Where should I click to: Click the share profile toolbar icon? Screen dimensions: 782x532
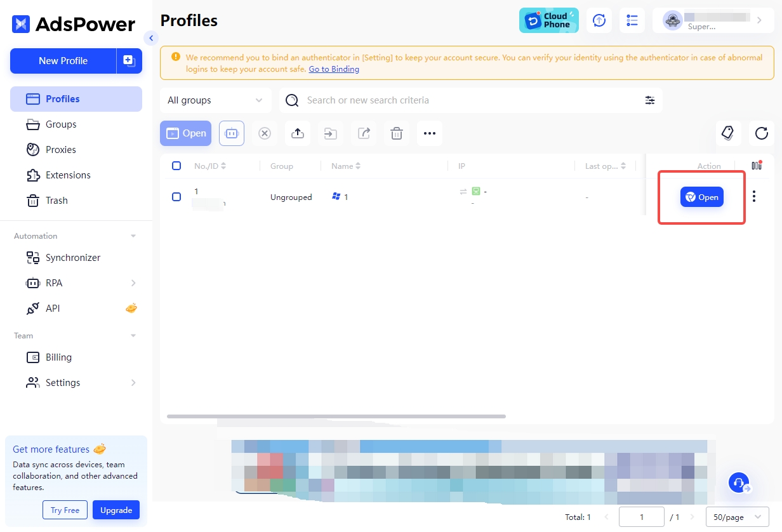coord(364,133)
